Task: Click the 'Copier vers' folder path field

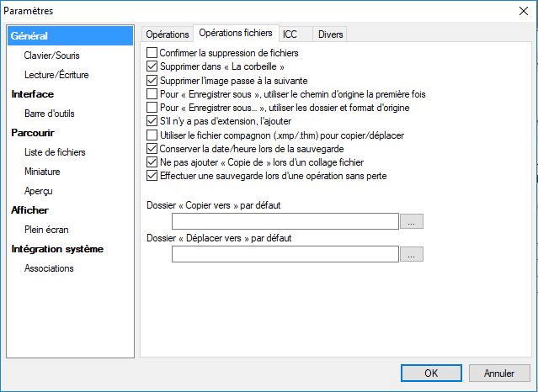Action: [x=285, y=222]
